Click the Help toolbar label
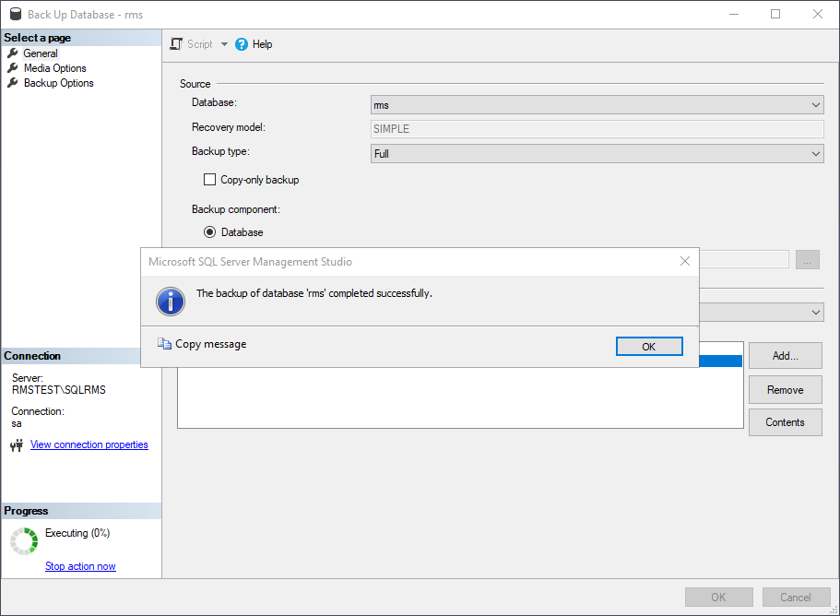Screen dimensions: 840x616 point(262,44)
